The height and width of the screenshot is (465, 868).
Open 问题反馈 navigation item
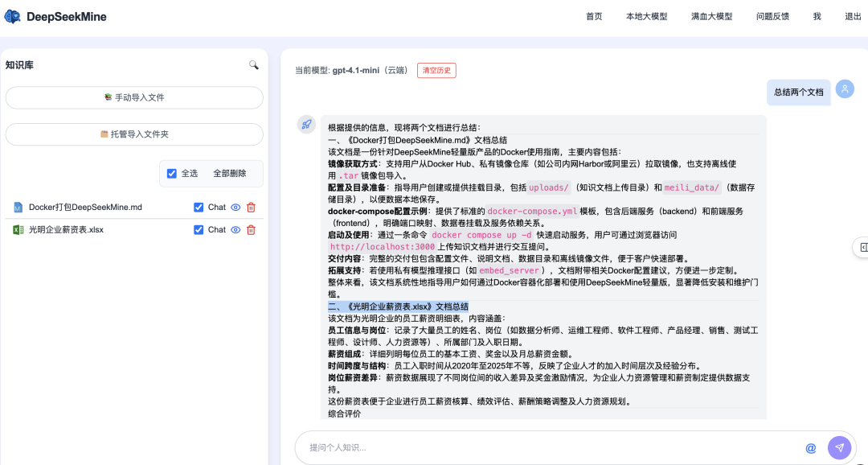773,17
